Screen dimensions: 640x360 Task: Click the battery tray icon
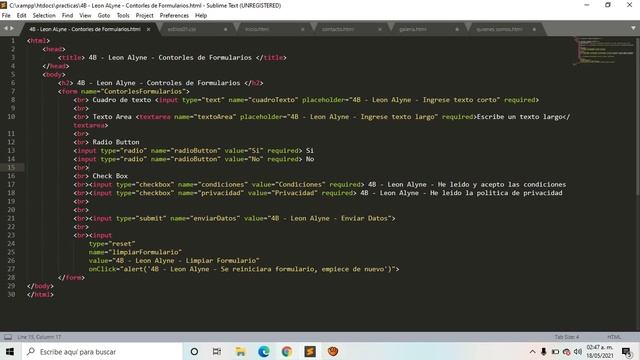pos(555,352)
